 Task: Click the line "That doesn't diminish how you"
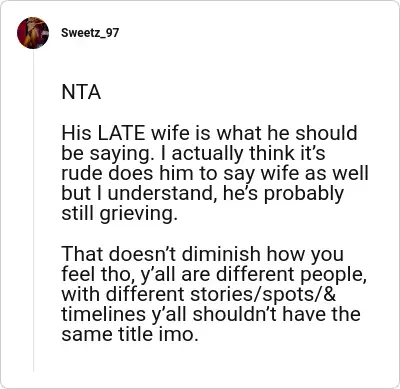pyautogui.click(x=202, y=254)
